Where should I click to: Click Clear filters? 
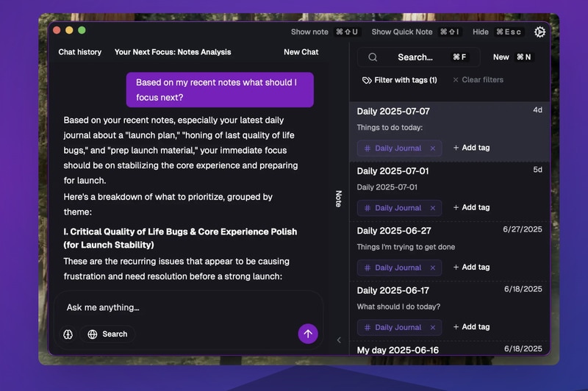pyautogui.click(x=478, y=80)
